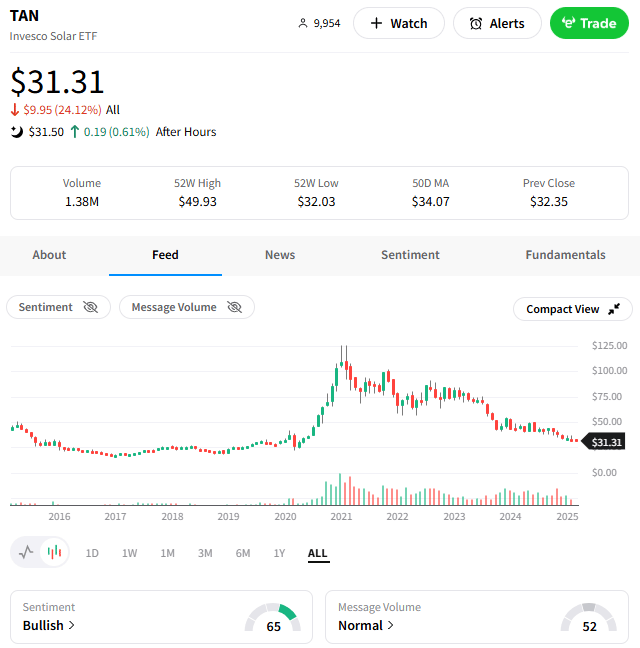Select the 1Y time range
The image size is (640, 648).
pos(279,553)
